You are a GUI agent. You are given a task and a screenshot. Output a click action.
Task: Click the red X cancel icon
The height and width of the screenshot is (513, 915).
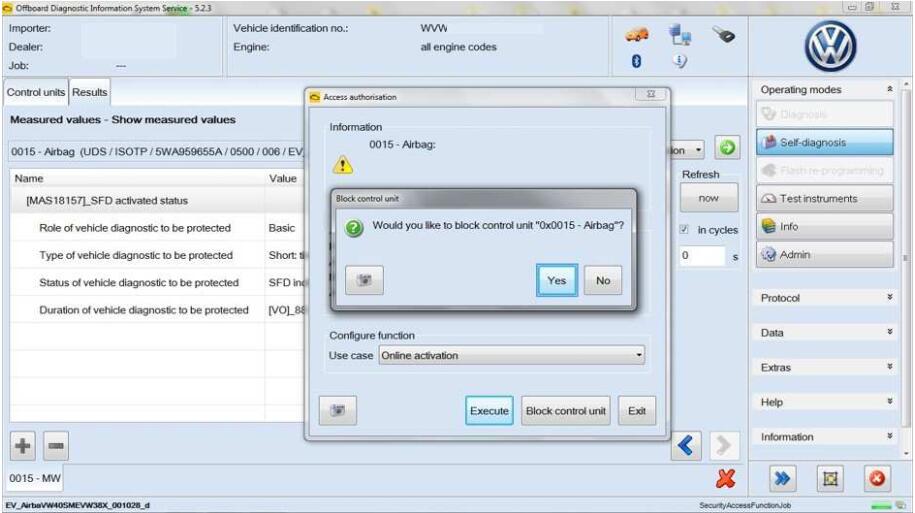pyautogui.click(x=725, y=479)
